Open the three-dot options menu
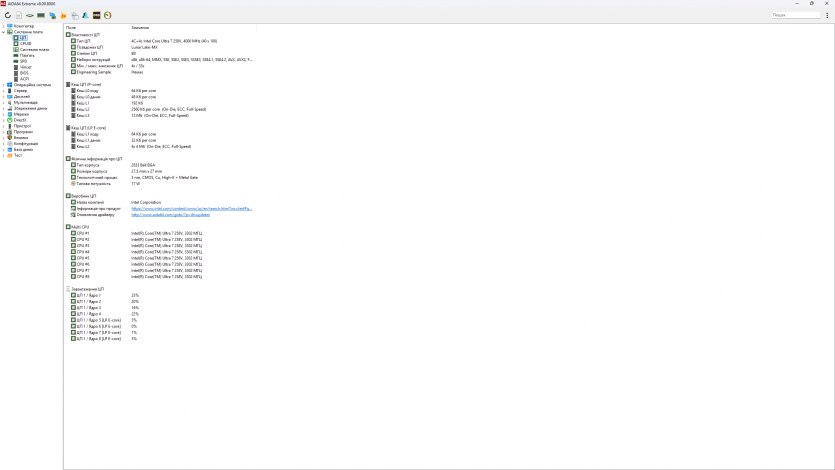 [x=829, y=15]
